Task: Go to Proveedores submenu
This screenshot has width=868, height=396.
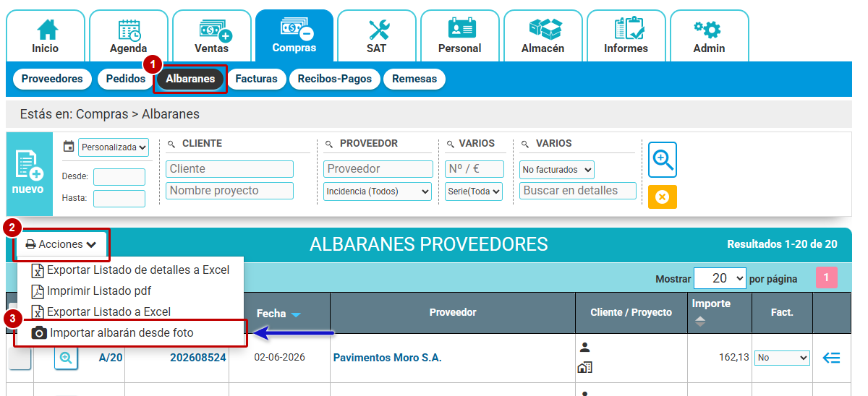Action: coord(52,79)
